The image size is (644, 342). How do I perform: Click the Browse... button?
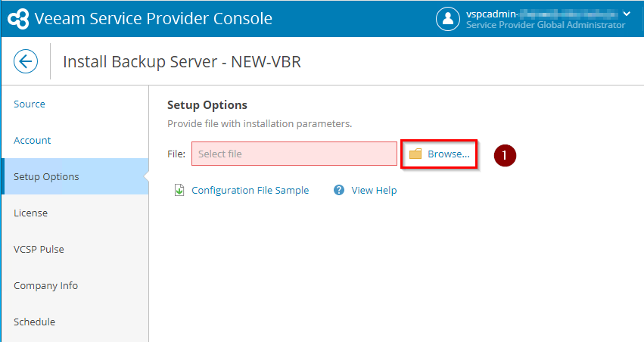[x=439, y=154]
